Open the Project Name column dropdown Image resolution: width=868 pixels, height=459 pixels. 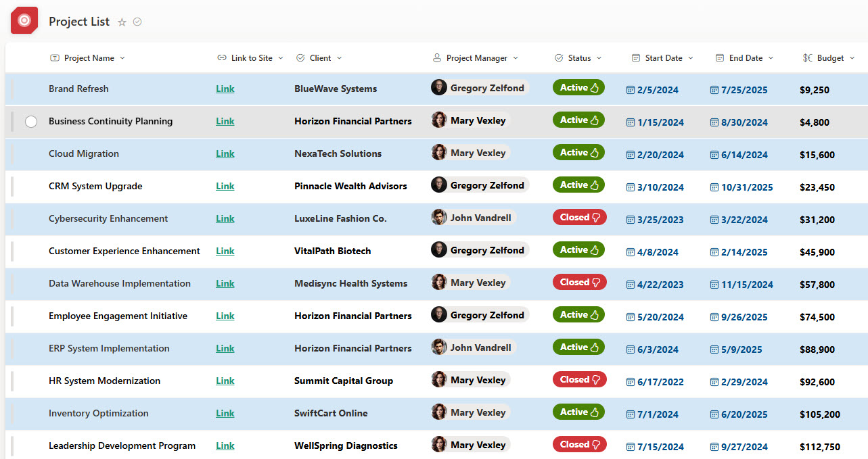pos(122,58)
